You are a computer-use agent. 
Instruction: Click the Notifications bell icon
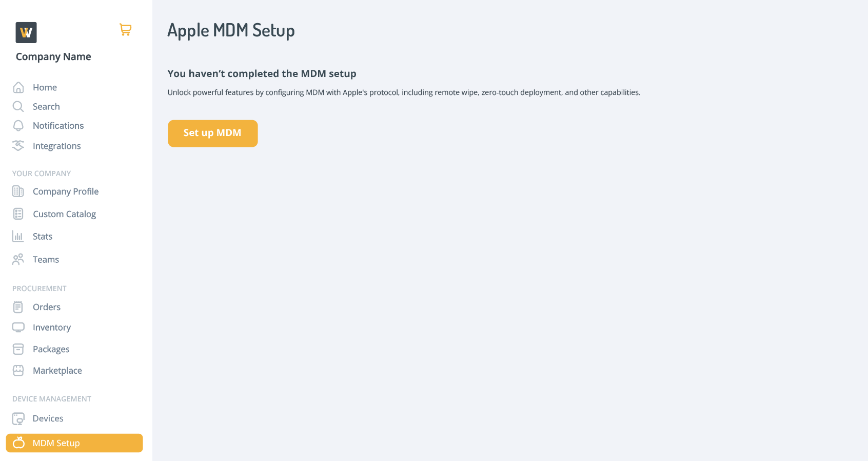pos(18,126)
